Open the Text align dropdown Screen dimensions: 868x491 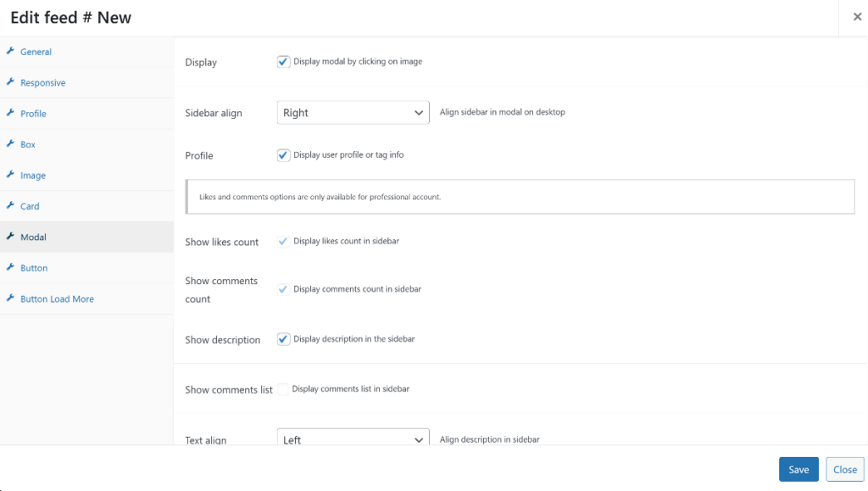coord(353,438)
